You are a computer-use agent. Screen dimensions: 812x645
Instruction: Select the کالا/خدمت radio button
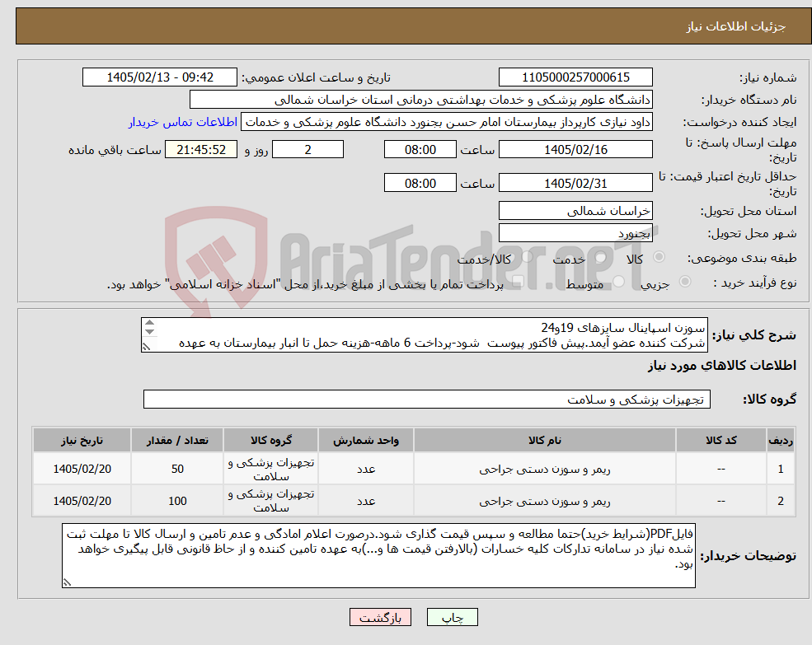click(x=527, y=256)
